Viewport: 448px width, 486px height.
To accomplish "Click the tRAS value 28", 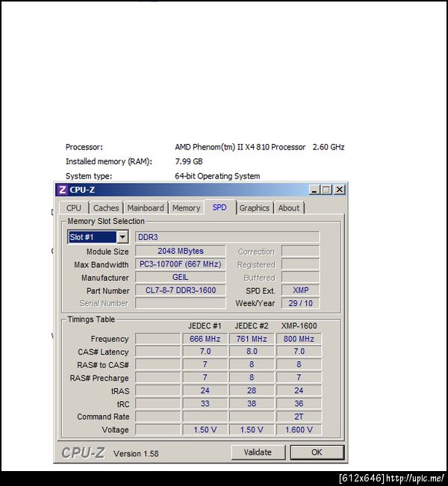I will (x=252, y=390).
